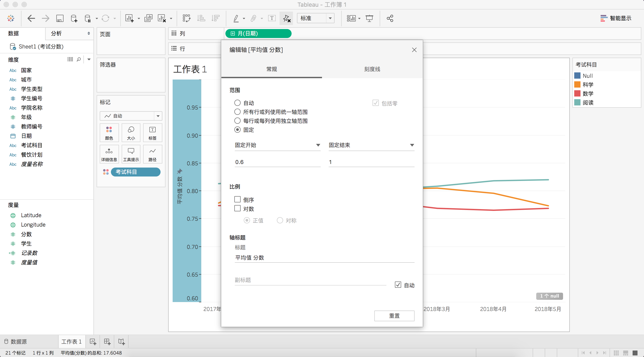Open the Color marks card
This screenshot has width=644, height=357.
109,133
